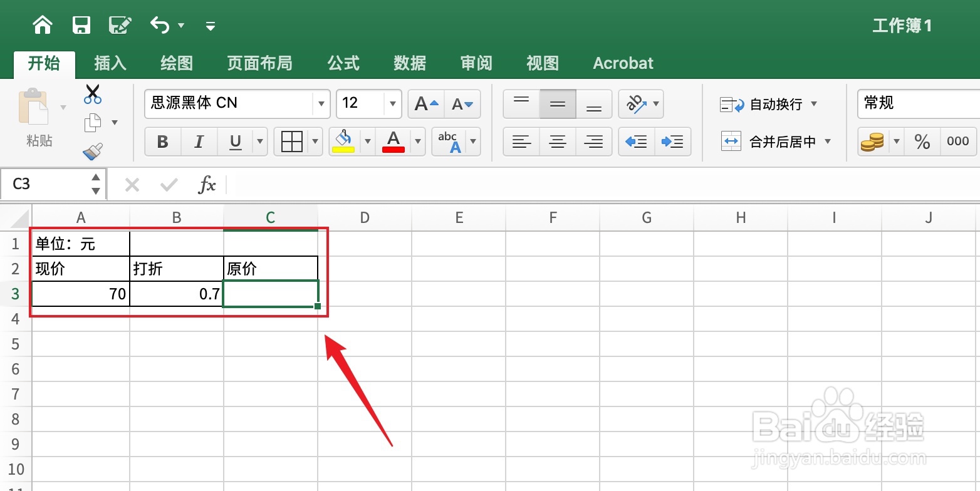Apply cell borders icon
Image resolution: width=980 pixels, height=491 pixels.
tap(292, 142)
